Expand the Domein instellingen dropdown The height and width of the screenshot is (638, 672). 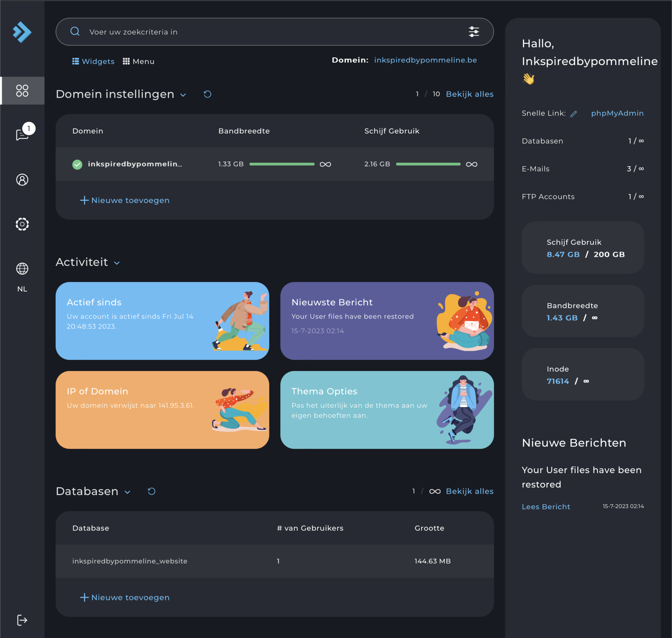coord(183,95)
